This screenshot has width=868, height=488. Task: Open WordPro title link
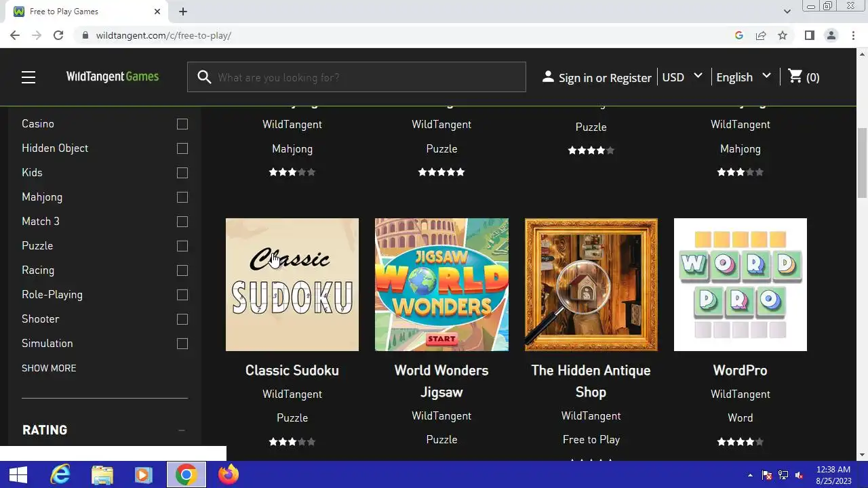(741, 370)
